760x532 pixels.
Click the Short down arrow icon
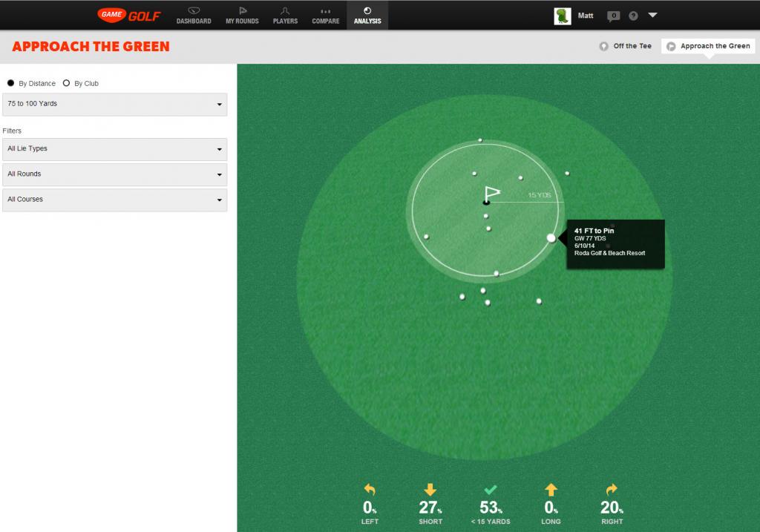click(x=430, y=490)
